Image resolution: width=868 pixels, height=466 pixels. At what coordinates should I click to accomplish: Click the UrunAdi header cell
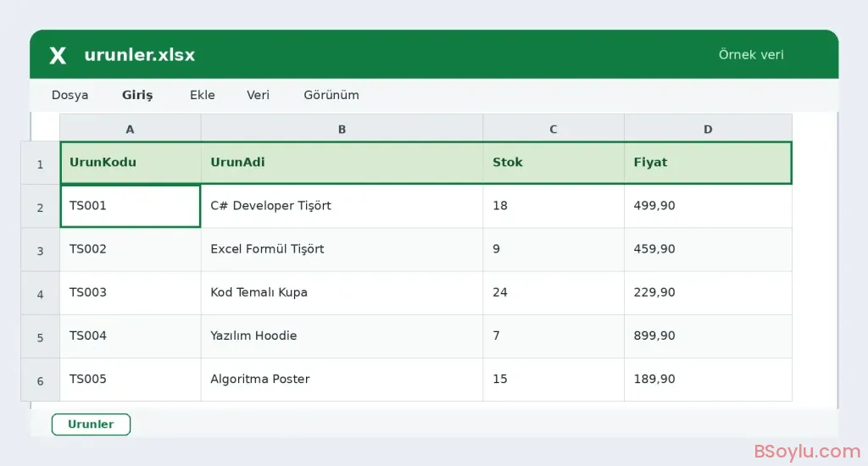342,163
